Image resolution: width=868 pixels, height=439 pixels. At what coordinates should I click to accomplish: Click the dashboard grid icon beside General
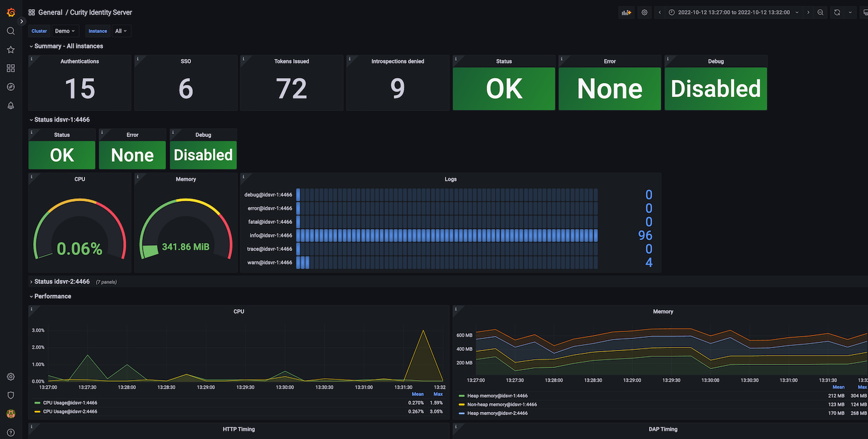pos(32,12)
